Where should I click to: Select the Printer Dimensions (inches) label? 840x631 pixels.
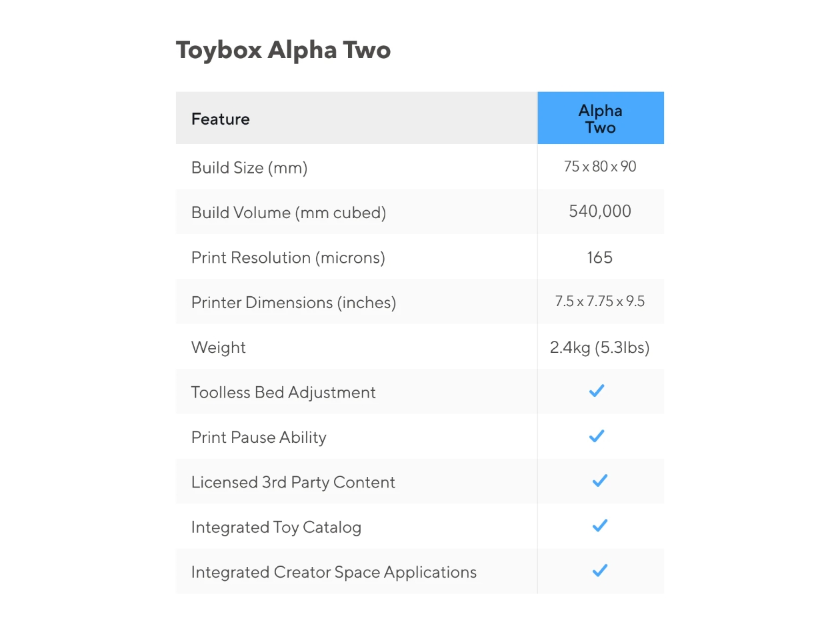click(293, 303)
